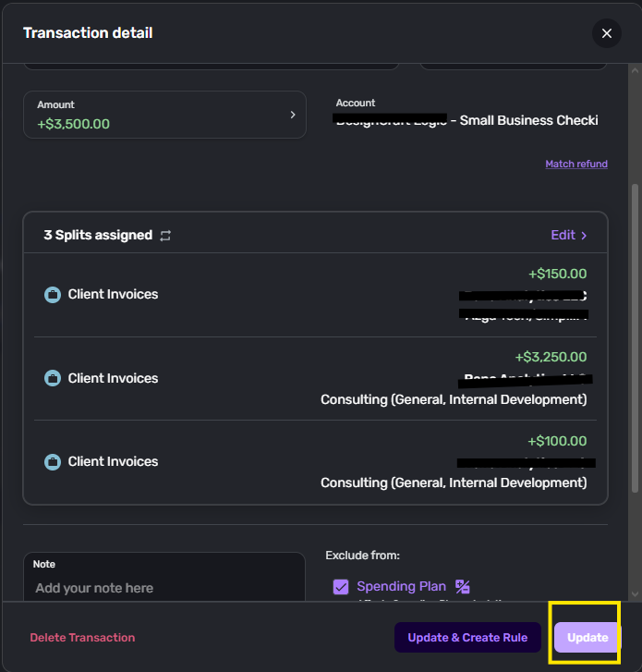Click the +$3,500.00 amount value
The width and height of the screenshot is (642, 672).
(74, 124)
